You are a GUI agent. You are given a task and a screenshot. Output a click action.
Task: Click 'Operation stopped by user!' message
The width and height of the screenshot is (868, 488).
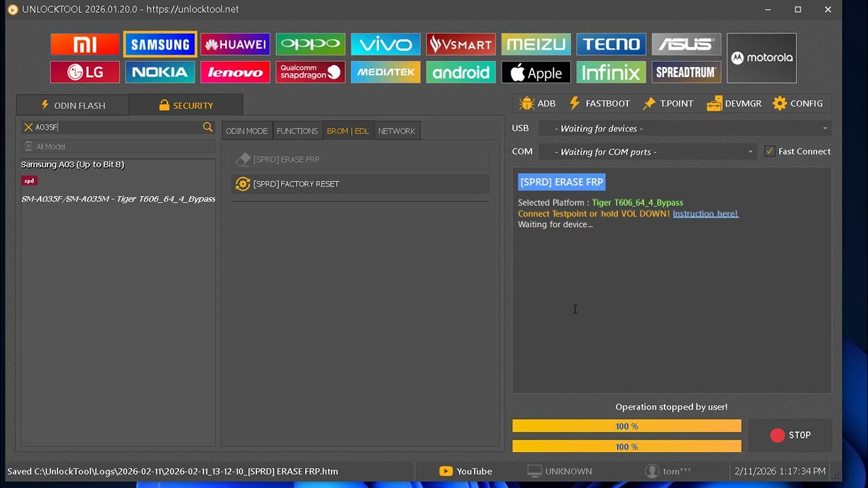pos(671,407)
